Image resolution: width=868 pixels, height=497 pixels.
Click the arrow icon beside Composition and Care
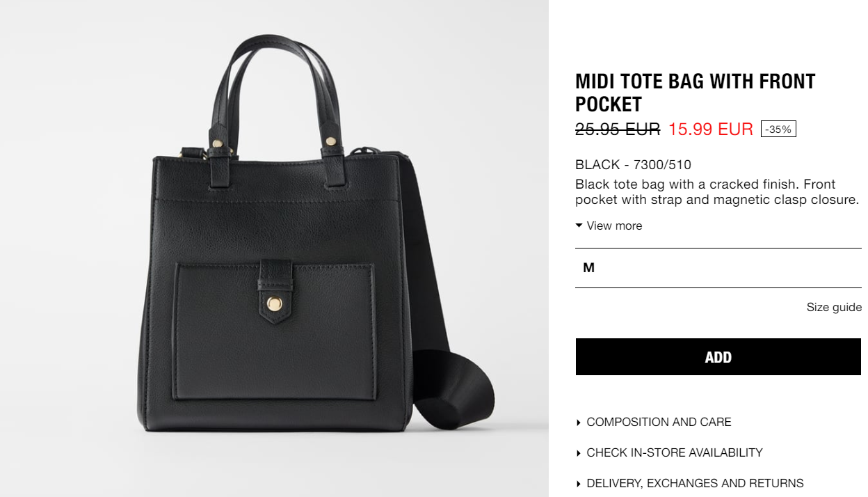pos(578,423)
